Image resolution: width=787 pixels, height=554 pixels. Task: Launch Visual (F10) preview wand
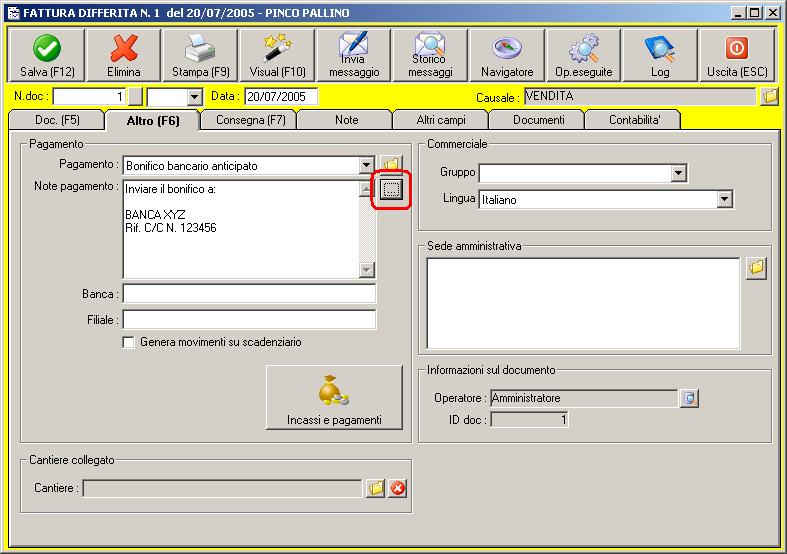pos(277,55)
